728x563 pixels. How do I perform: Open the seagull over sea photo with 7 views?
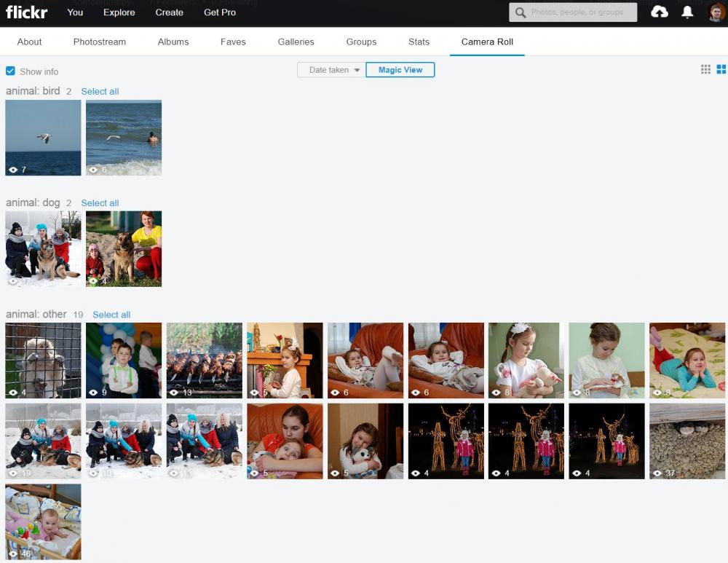tap(43, 138)
